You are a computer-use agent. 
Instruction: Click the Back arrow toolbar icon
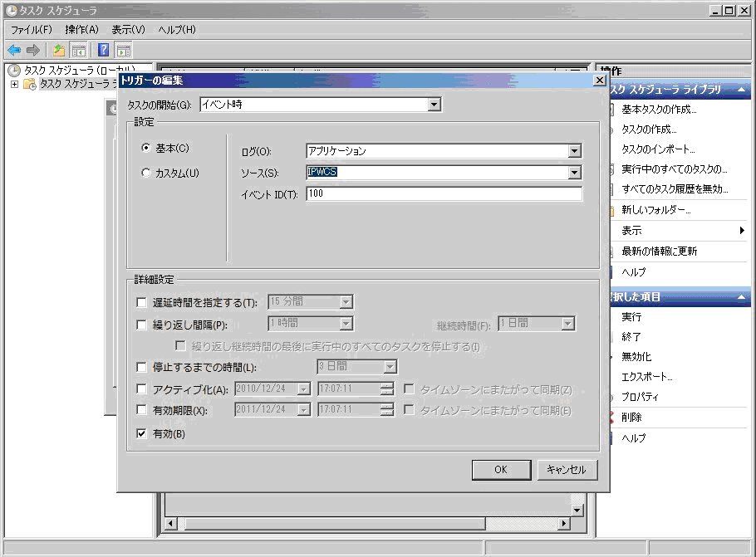[14, 50]
